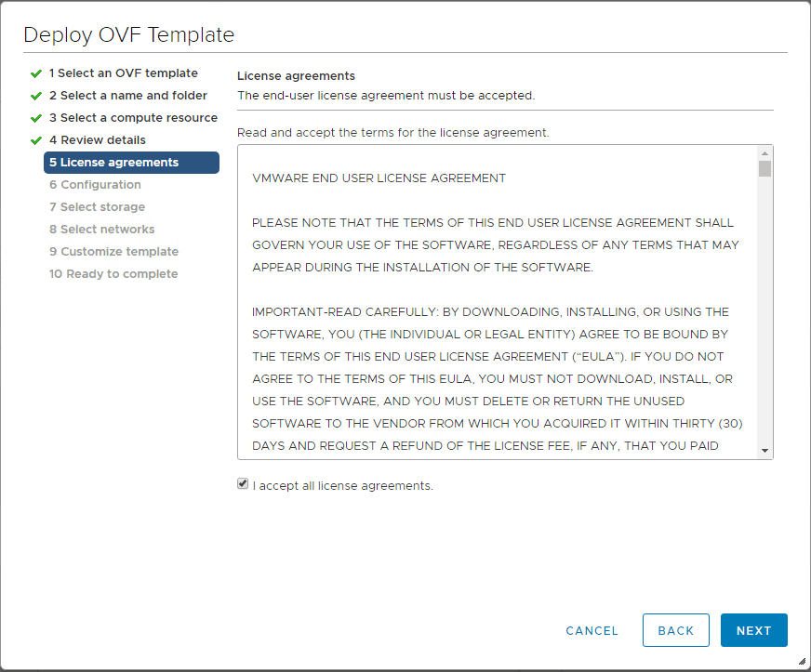Click the scrollbar up arrow in the license pane
The width and height of the screenshot is (811, 672).
tap(764, 154)
